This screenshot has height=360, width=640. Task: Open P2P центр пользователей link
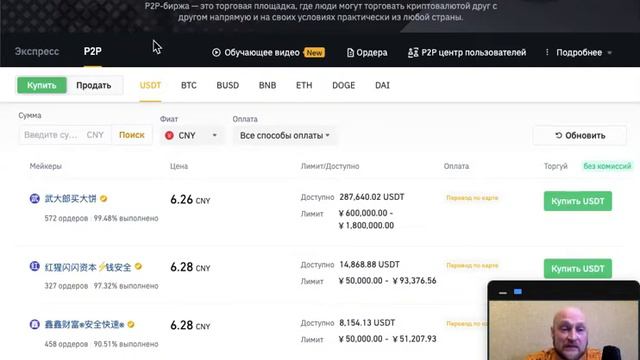[473, 53]
